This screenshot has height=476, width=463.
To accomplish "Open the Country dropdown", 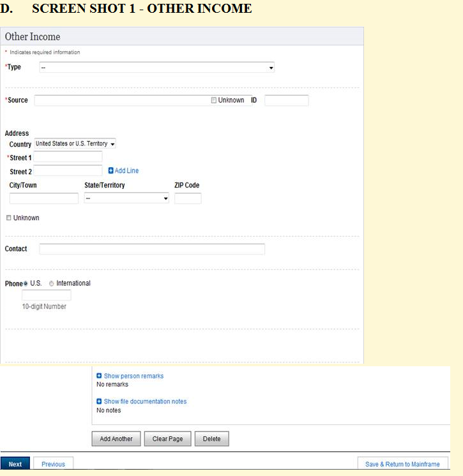I will [75, 144].
